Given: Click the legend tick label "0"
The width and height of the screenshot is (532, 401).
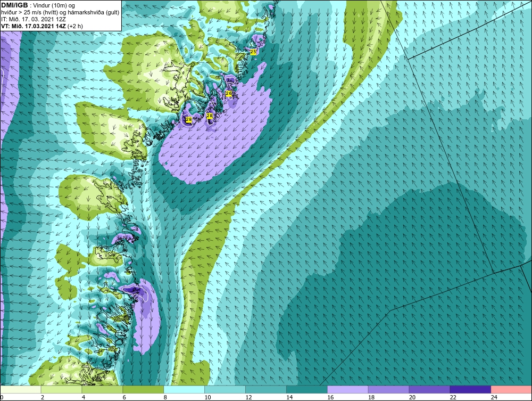Looking at the screenshot, I should 2,397.
